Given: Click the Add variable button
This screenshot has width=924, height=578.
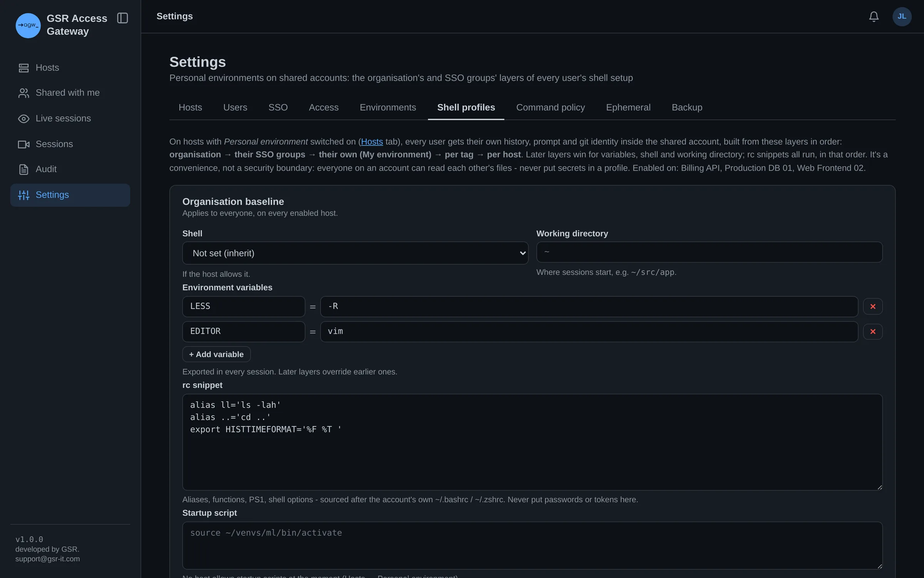Looking at the screenshot, I should 216,354.
